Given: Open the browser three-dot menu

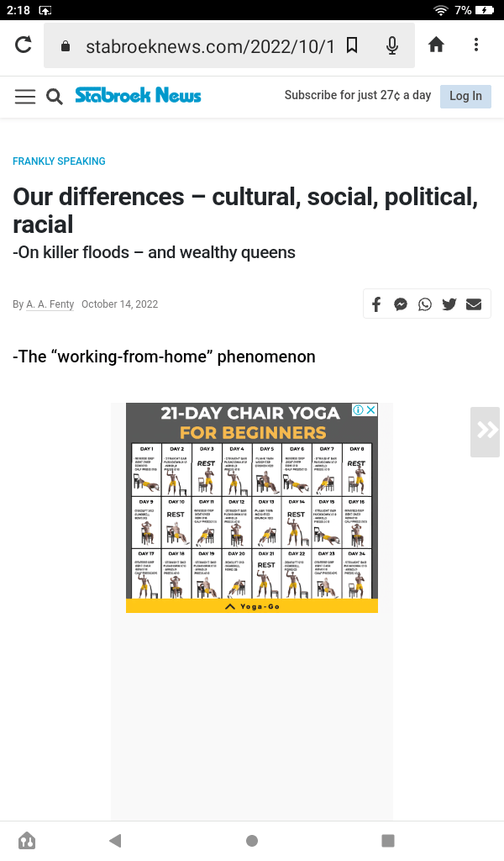Looking at the screenshot, I should (x=476, y=45).
